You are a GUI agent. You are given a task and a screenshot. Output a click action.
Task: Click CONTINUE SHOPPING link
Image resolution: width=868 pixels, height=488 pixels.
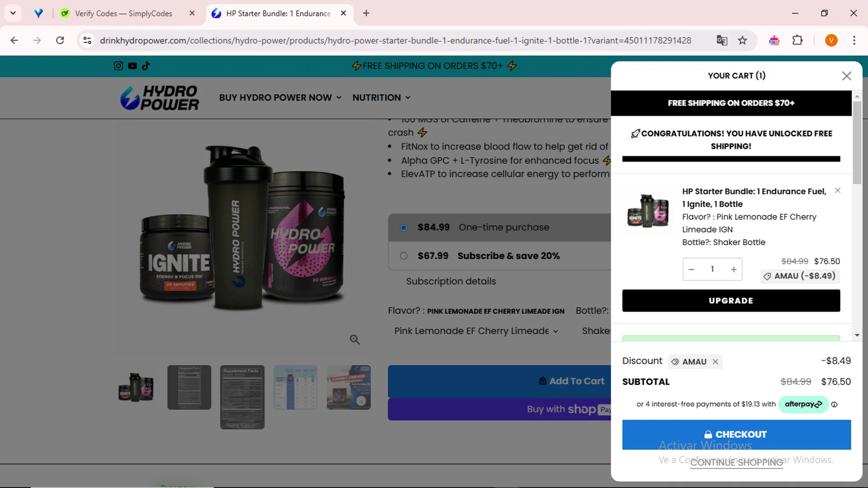736,463
